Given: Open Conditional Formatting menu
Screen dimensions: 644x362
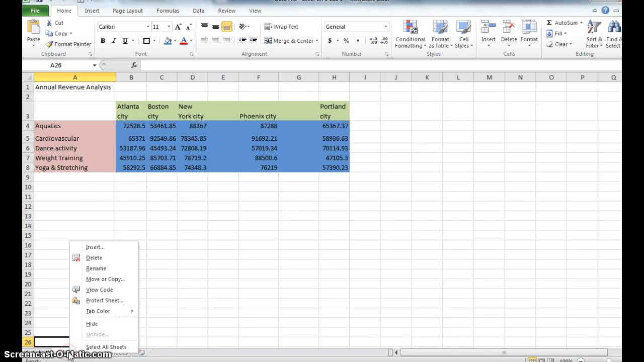Looking at the screenshot, I should [410, 34].
